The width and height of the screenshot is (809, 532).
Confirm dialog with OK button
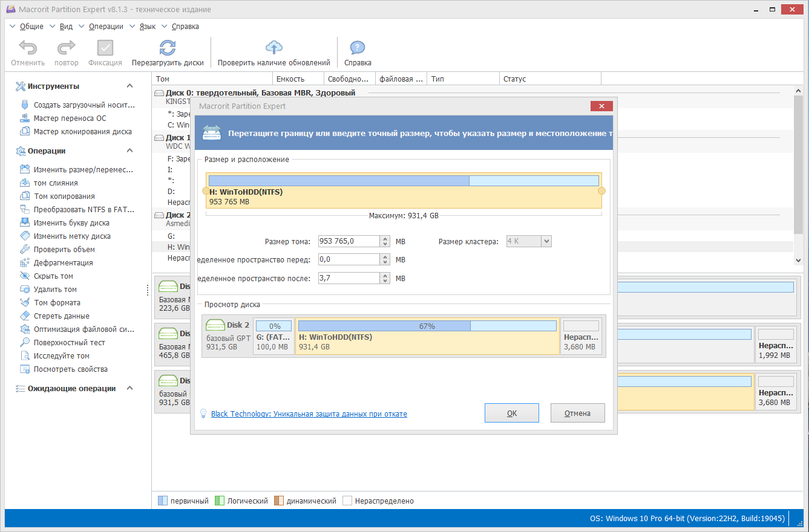pyautogui.click(x=512, y=413)
